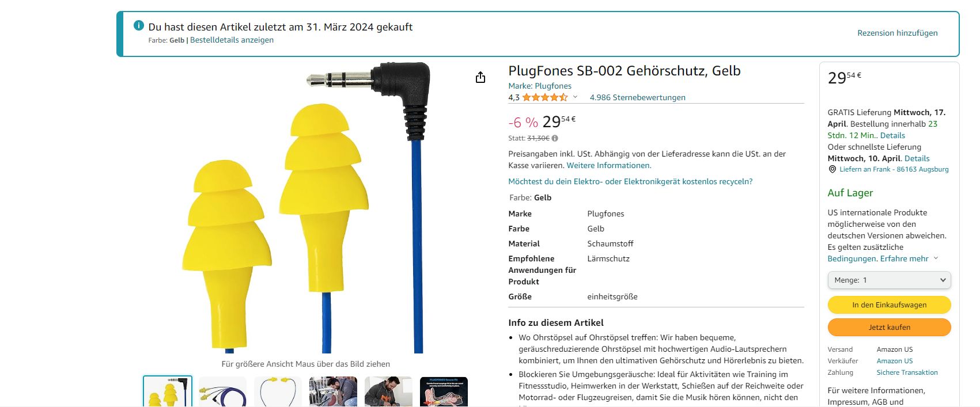980x407 pixels.
Task: Click the star rating icons
Action: pos(545,97)
